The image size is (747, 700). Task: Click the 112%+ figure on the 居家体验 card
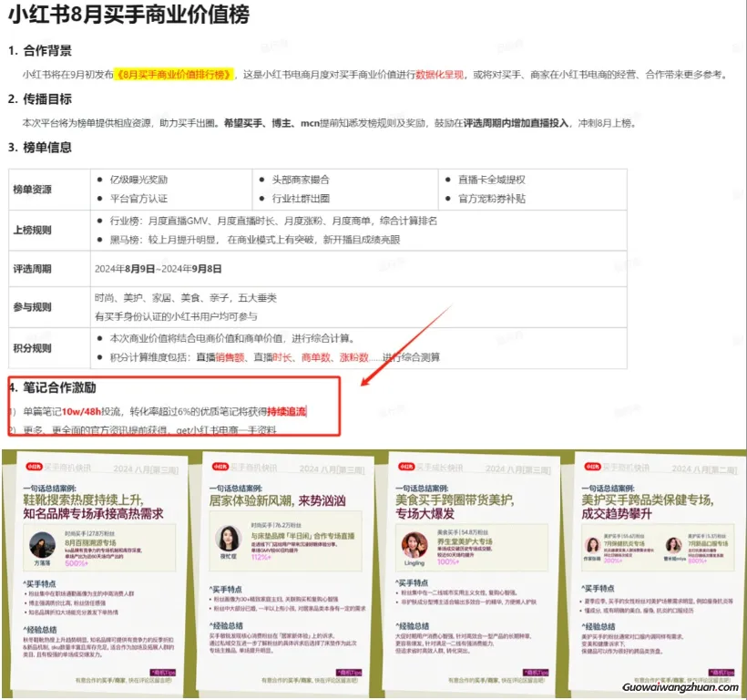(x=261, y=557)
